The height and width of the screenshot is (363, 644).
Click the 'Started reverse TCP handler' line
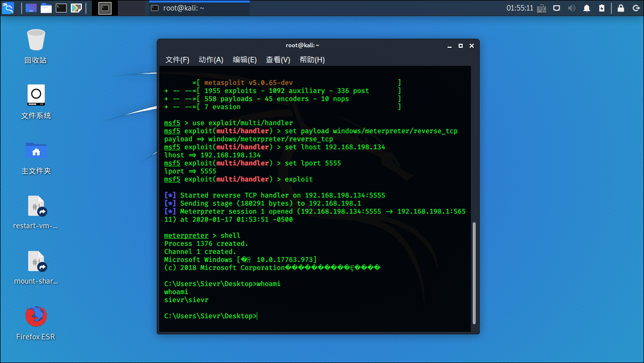[275, 196]
